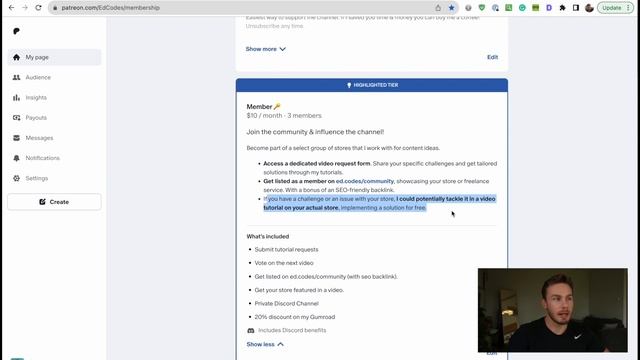
Task: Open the ed.codes/community link
Action: (x=364, y=181)
